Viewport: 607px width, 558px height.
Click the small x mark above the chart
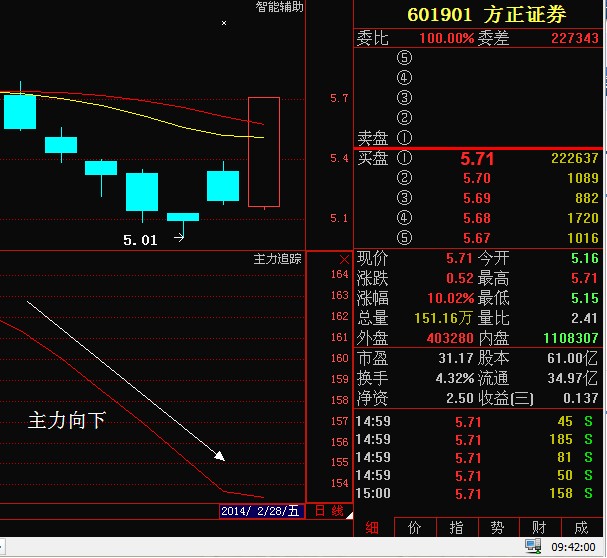click(x=224, y=23)
